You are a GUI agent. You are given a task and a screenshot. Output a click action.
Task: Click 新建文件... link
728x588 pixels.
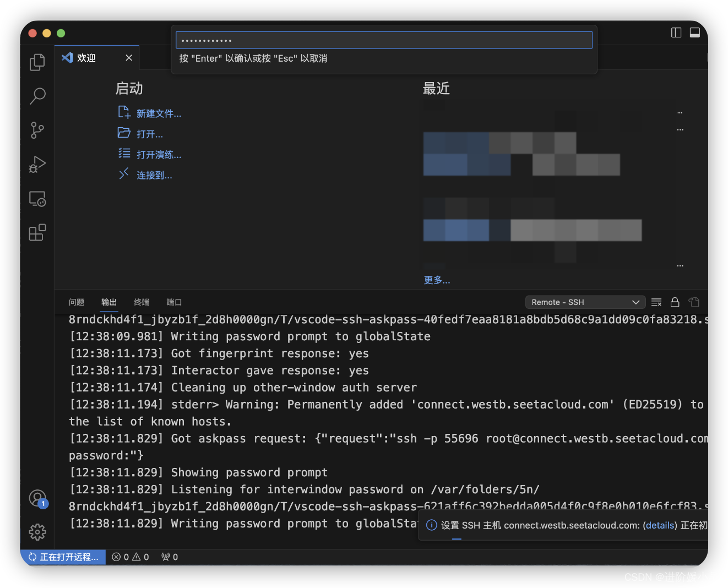(159, 113)
